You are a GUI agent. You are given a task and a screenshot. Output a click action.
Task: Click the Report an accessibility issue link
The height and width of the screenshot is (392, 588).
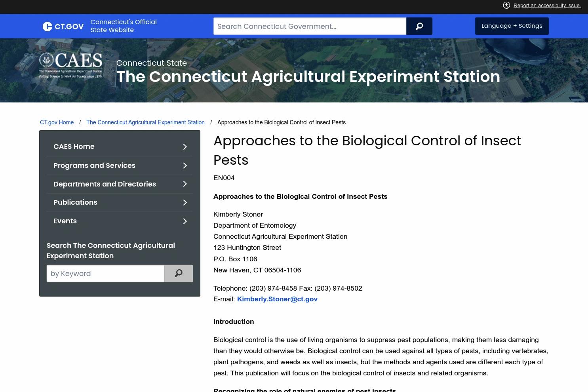pyautogui.click(x=547, y=5)
